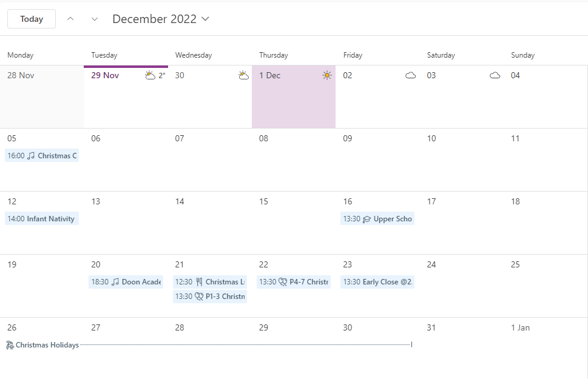
Task: Click the Today button
Action: click(32, 19)
